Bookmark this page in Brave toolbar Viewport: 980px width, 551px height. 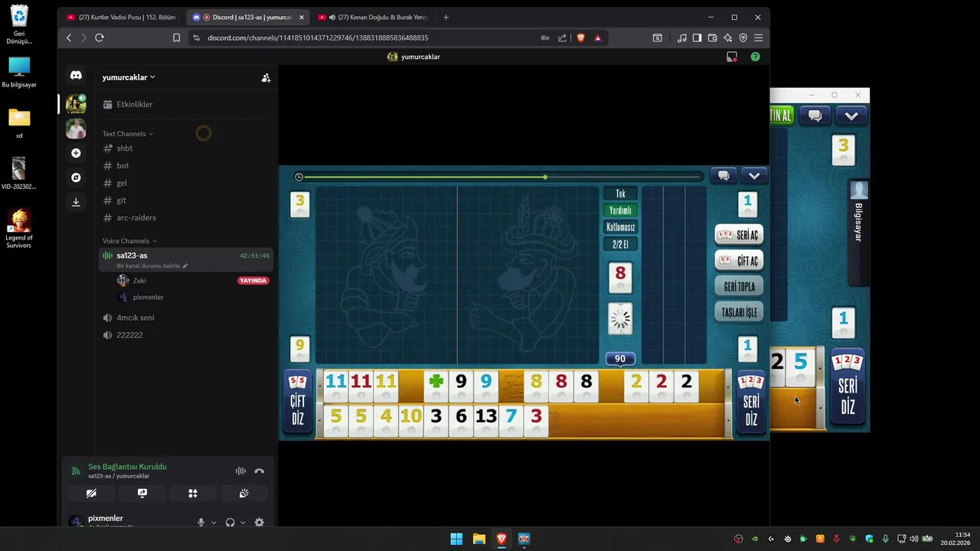point(176,37)
